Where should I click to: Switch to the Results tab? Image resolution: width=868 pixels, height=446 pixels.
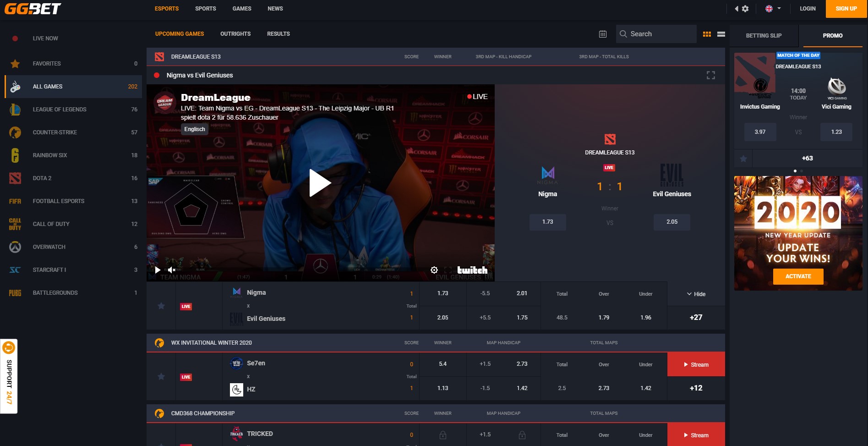coord(278,34)
